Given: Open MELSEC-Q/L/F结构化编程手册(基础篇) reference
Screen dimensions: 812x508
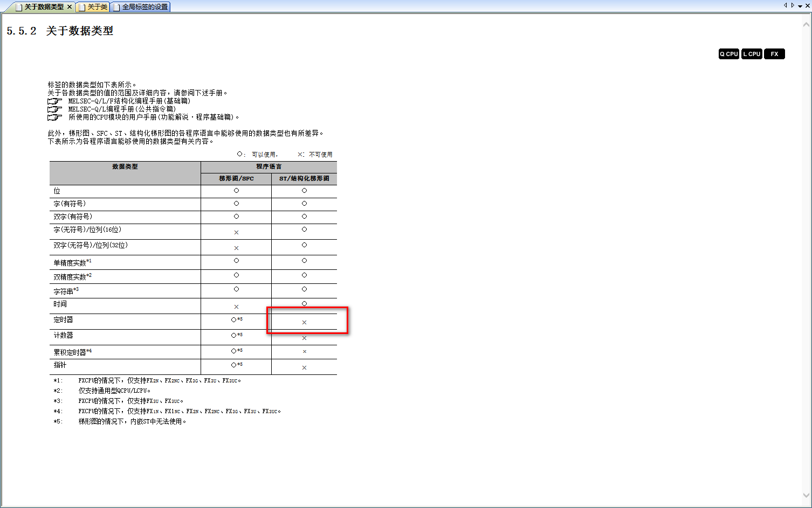Looking at the screenshot, I should [x=129, y=101].
